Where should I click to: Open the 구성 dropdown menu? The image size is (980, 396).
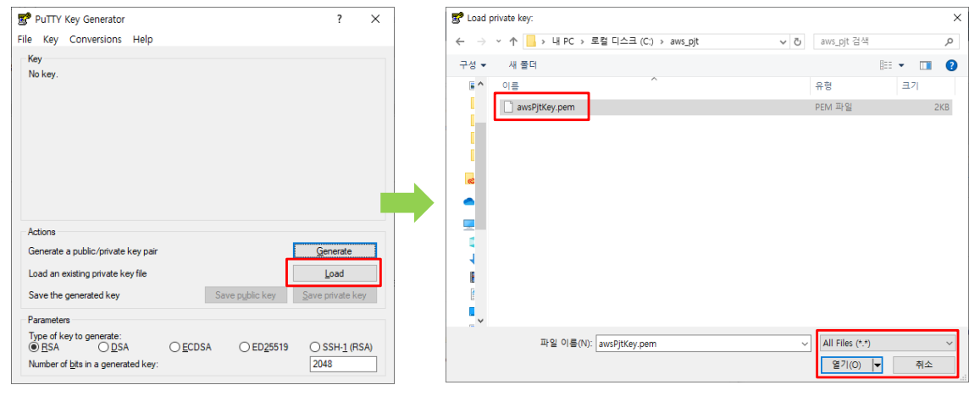[x=473, y=65]
